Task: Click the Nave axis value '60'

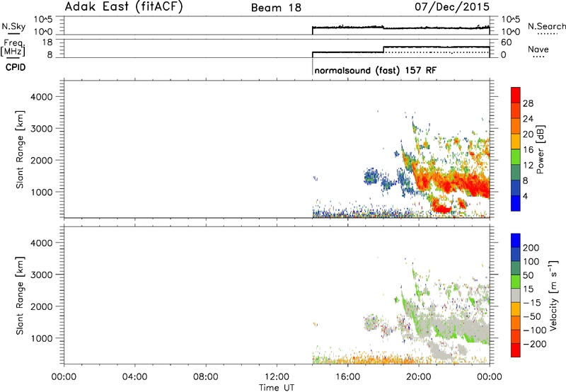Action: coord(506,42)
